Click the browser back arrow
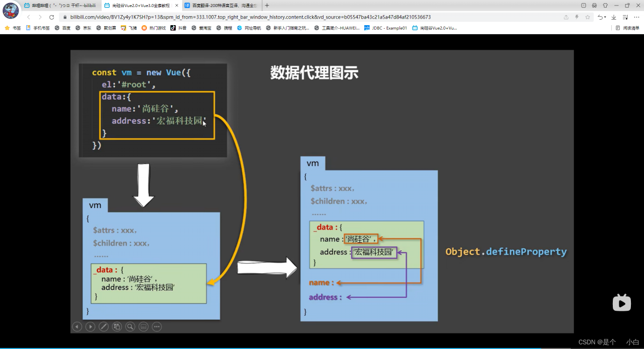644x349 pixels. [x=29, y=17]
